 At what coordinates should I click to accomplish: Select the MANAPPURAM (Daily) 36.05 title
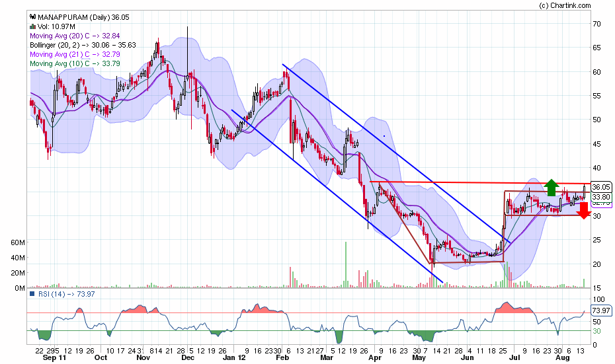(x=83, y=17)
